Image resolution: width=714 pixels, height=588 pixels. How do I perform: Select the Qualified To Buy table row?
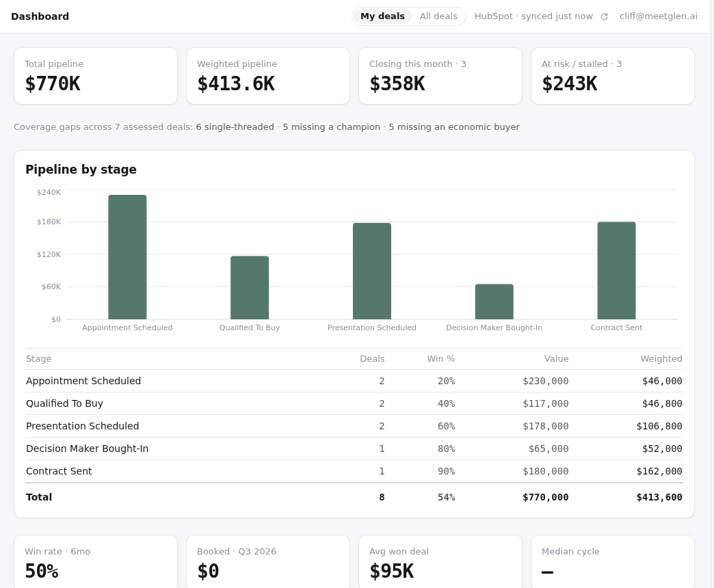pyautogui.click(x=354, y=403)
